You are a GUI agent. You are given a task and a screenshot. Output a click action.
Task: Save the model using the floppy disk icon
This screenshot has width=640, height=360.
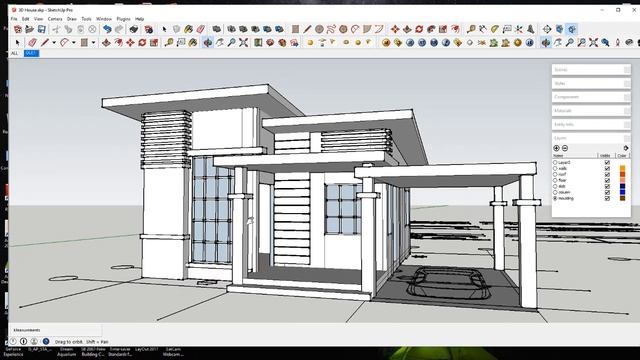42,29
